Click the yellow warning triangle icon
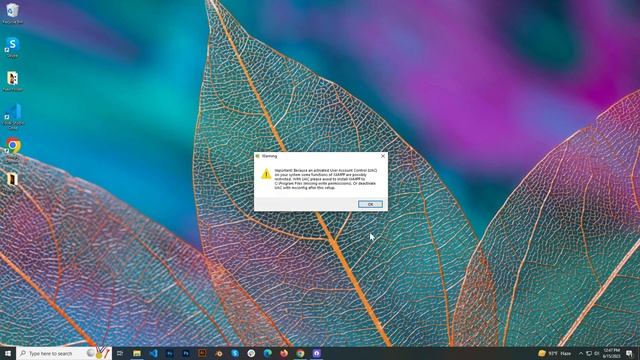Image resolution: width=640 pixels, height=360 pixels. (x=266, y=174)
